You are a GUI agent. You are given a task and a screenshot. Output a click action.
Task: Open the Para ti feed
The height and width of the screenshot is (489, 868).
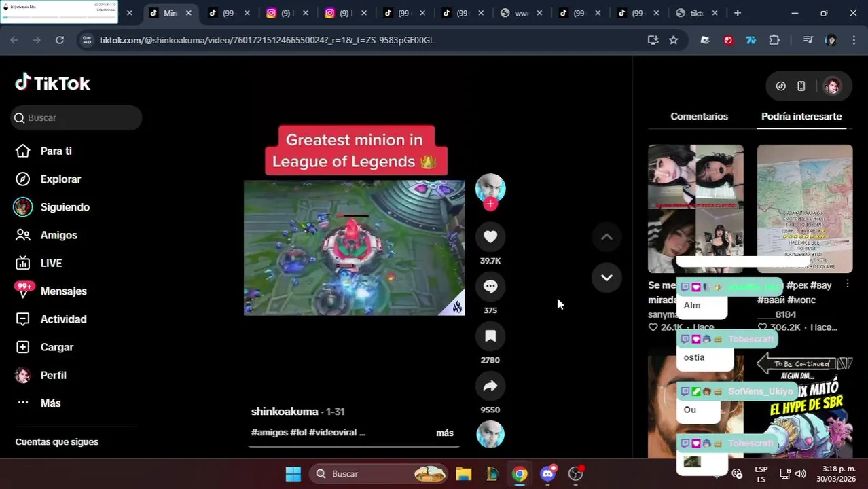click(x=56, y=151)
